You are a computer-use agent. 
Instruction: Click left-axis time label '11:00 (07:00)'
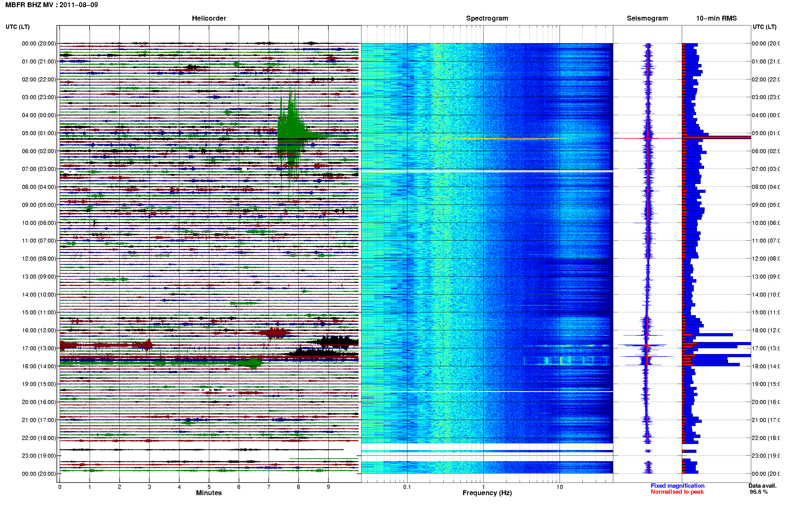tap(39, 241)
